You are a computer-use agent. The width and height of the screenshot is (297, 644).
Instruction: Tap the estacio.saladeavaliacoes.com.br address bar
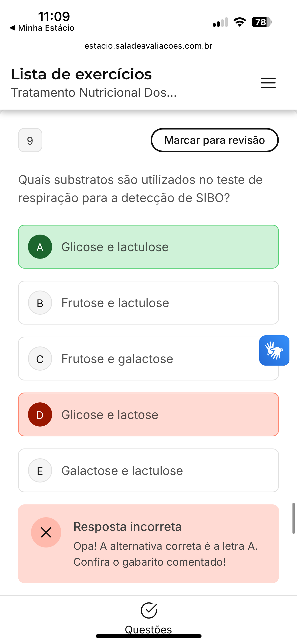pos(148,46)
